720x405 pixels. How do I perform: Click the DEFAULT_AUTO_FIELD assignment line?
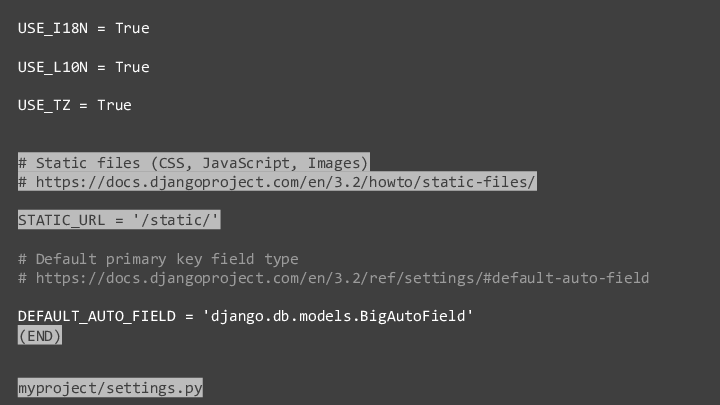[246, 316]
